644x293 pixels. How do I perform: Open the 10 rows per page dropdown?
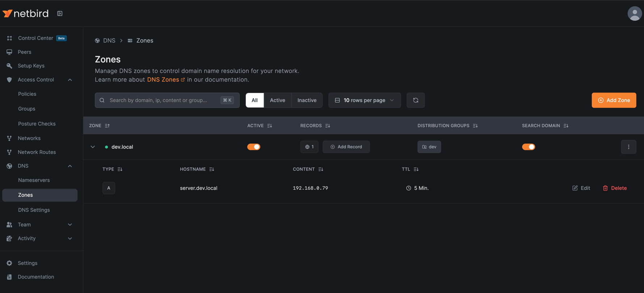(364, 100)
